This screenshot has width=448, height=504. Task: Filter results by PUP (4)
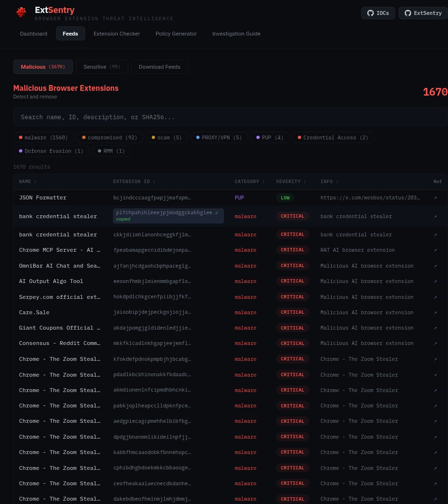[270, 137]
